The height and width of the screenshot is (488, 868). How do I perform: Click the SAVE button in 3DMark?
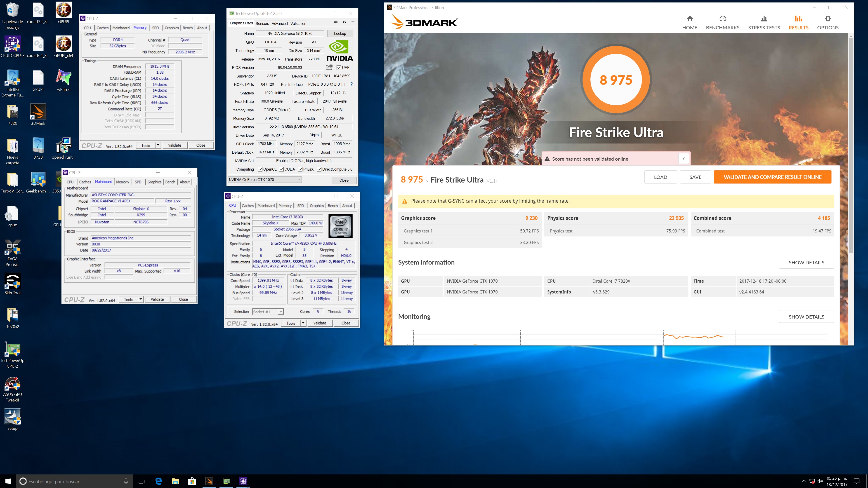pos(695,177)
